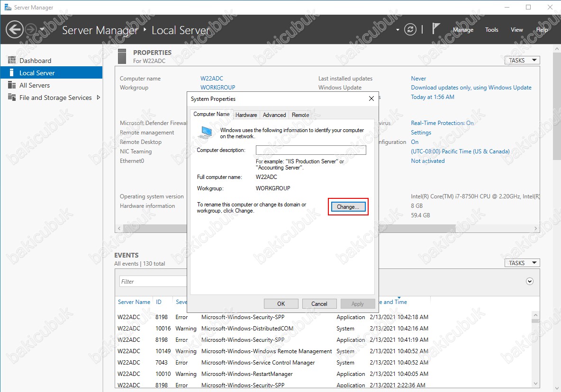Click the event timestamp 2/13/2021 10:41:19 AM
The height and width of the screenshot is (392, 561).
[x=399, y=340]
